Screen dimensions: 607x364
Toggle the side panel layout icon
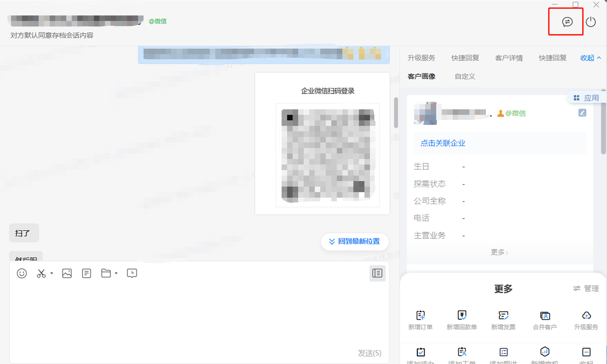[377, 273]
